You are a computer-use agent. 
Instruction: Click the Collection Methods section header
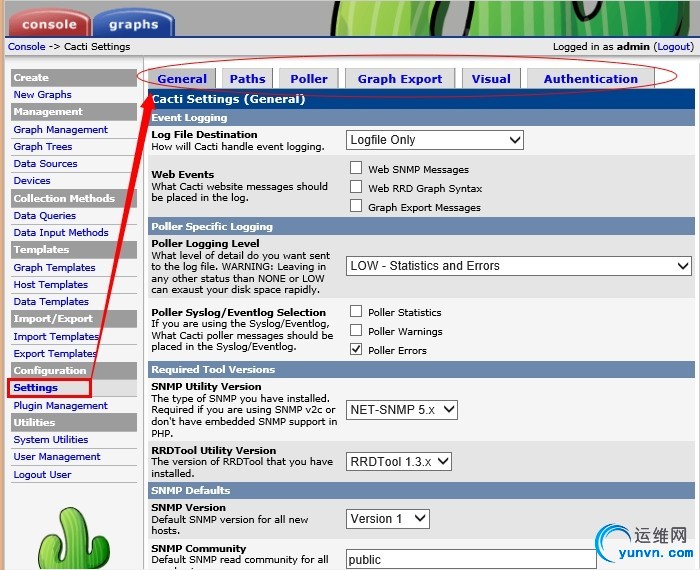pyautogui.click(x=74, y=199)
